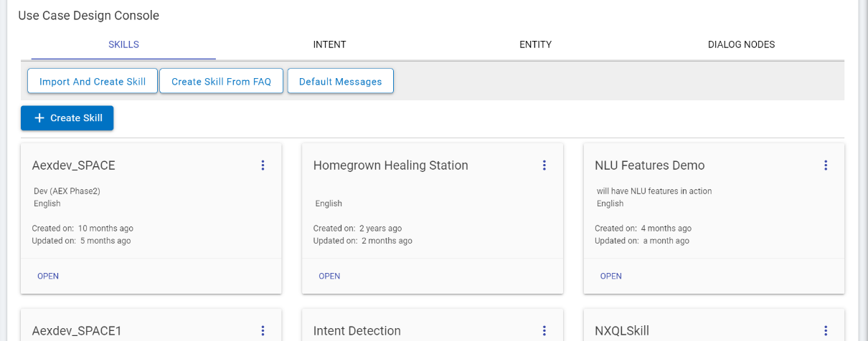Viewport: 868px width, 341px height.
Task: Click Import And Create Skill button
Action: pos(93,82)
